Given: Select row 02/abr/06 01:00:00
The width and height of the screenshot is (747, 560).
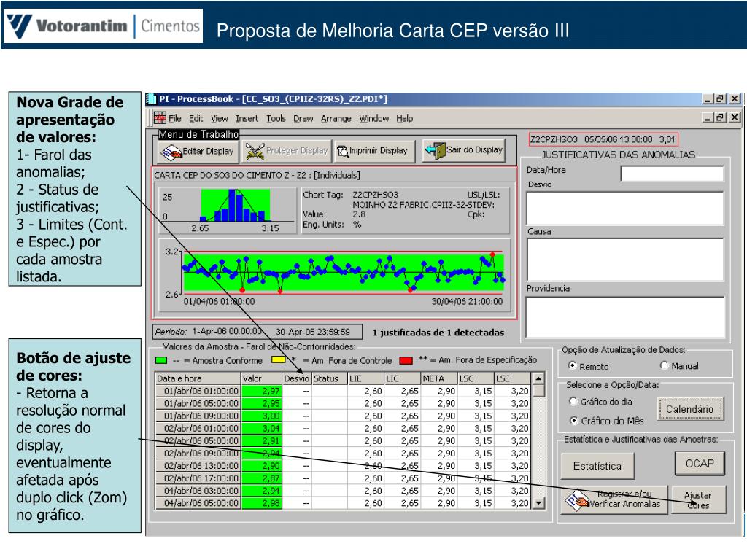Looking at the screenshot, I should pos(343,428).
